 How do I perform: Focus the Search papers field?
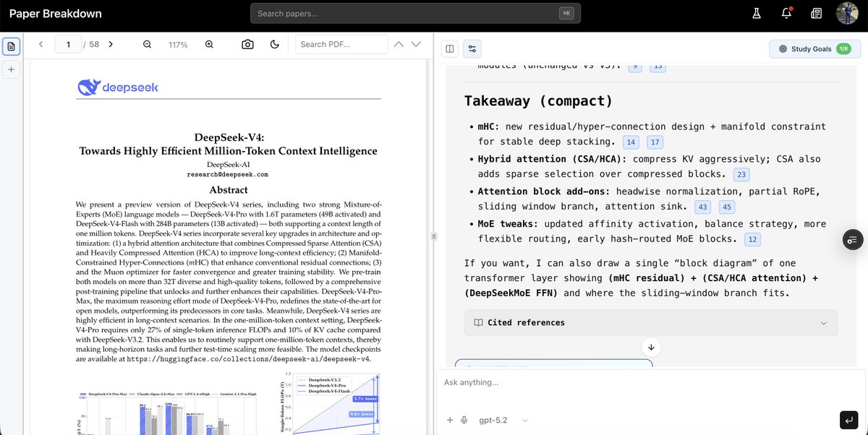[415, 13]
